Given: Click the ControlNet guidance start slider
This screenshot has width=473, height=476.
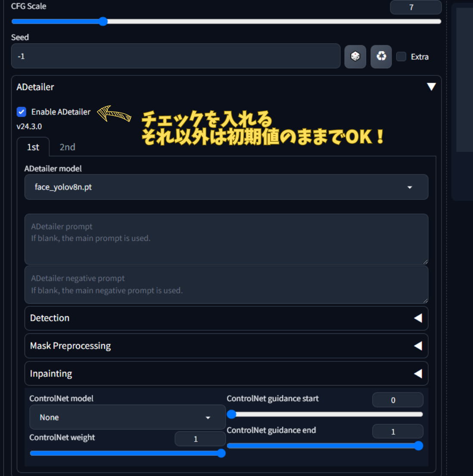Looking at the screenshot, I should pos(232,414).
